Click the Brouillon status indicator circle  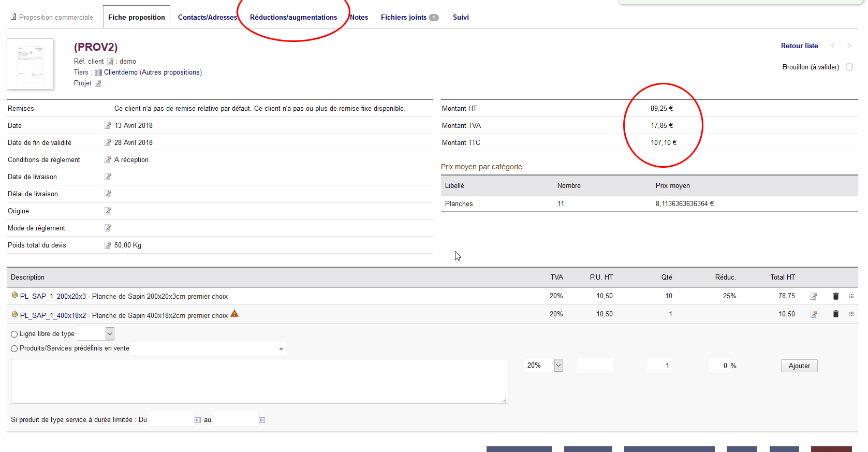click(849, 67)
